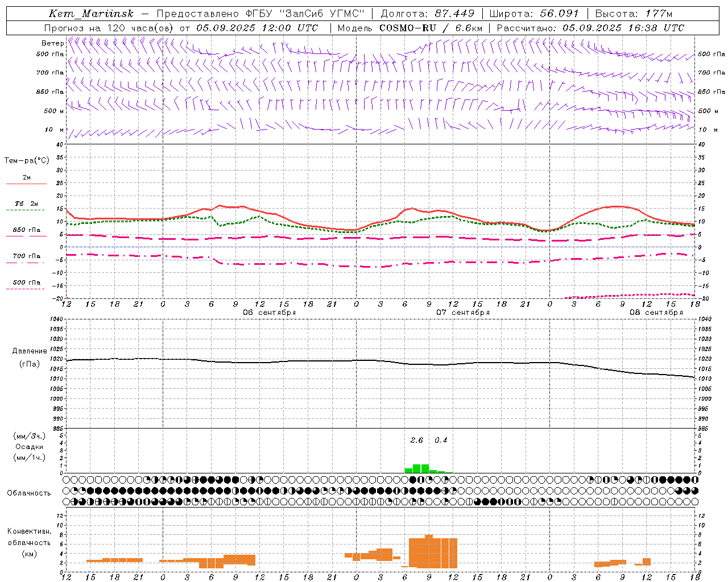Screen dimensions: 728x582
Task: Click the Осадки precipitation label
Action: 30,447
